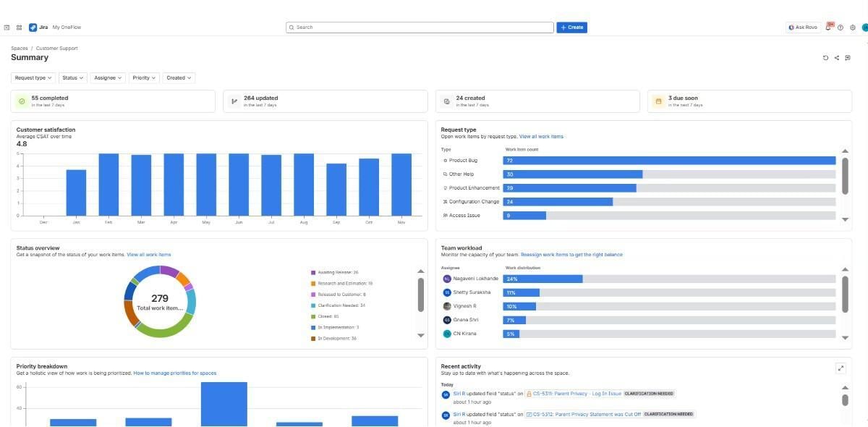Open the Assignee filter dropdown

click(109, 78)
